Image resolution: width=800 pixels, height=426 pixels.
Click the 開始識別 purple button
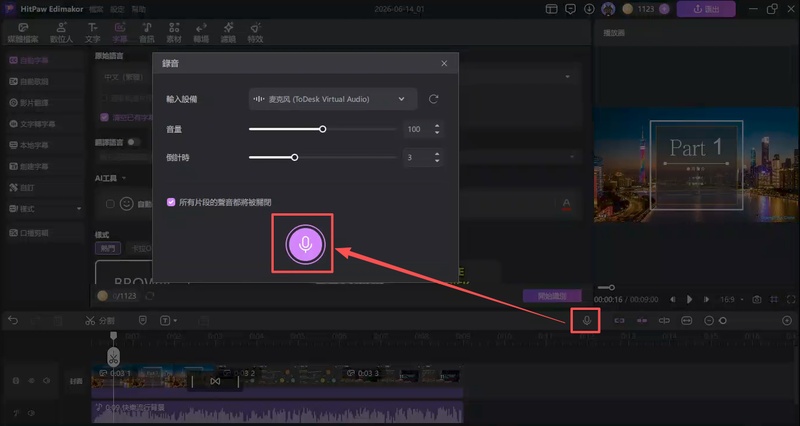tap(552, 296)
